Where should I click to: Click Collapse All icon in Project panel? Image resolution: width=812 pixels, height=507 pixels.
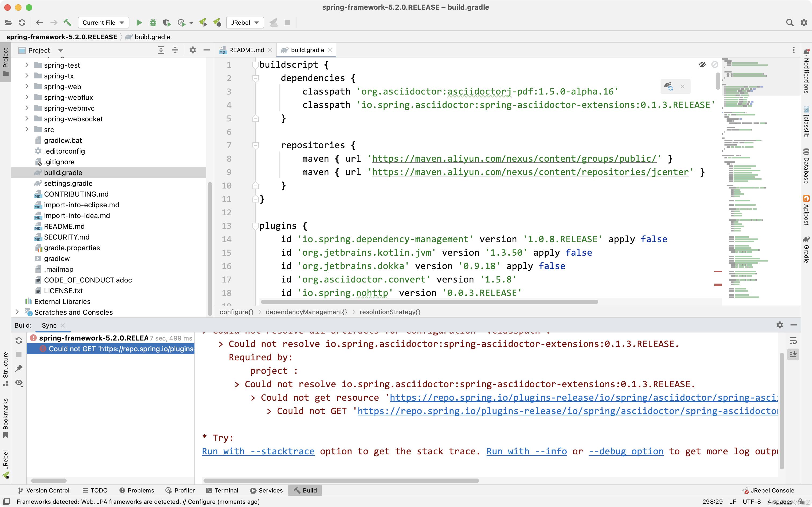coord(175,50)
